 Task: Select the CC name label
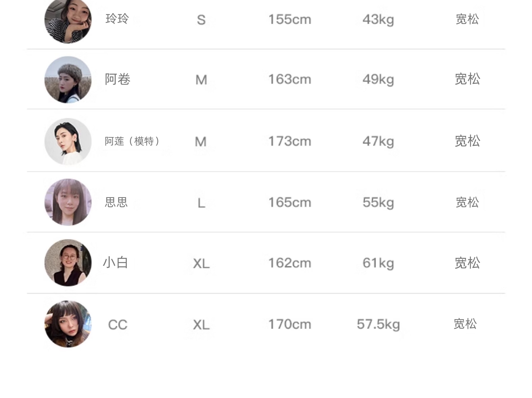(x=118, y=325)
